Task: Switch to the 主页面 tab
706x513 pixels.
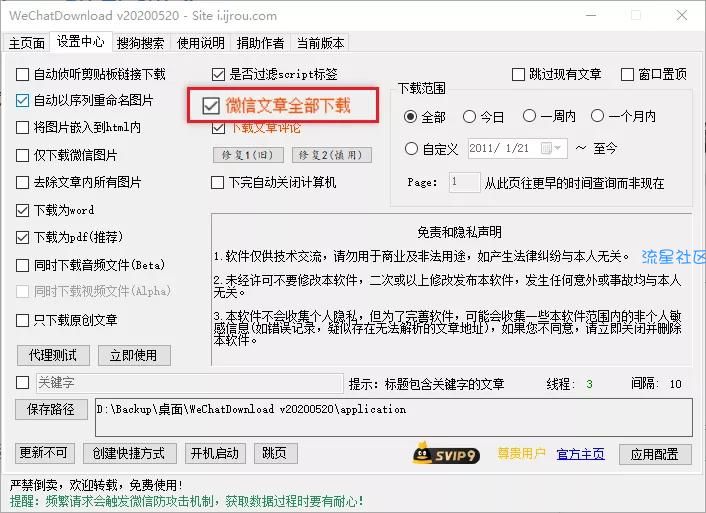Action: pyautogui.click(x=27, y=43)
